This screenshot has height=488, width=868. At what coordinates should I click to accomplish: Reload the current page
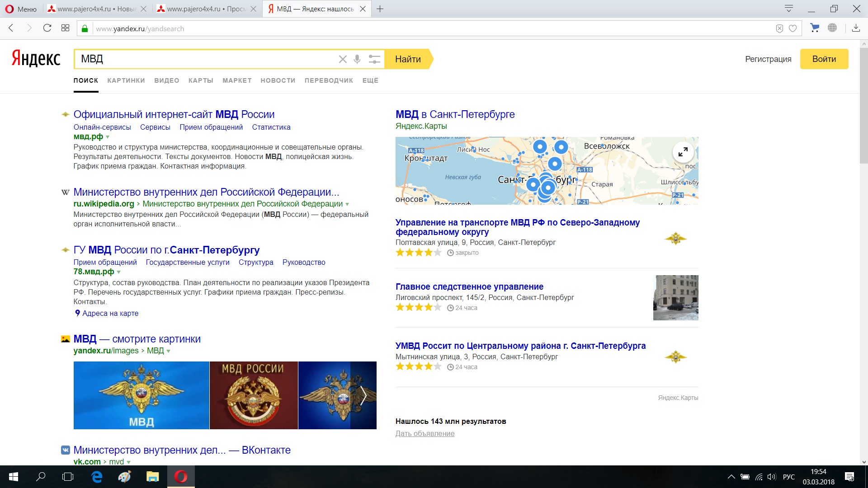[x=47, y=28]
